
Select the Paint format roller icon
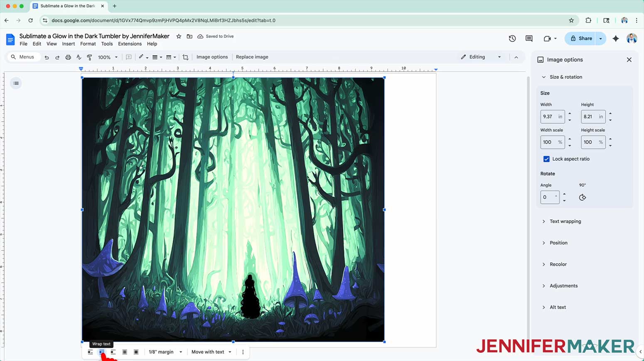[89, 57]
